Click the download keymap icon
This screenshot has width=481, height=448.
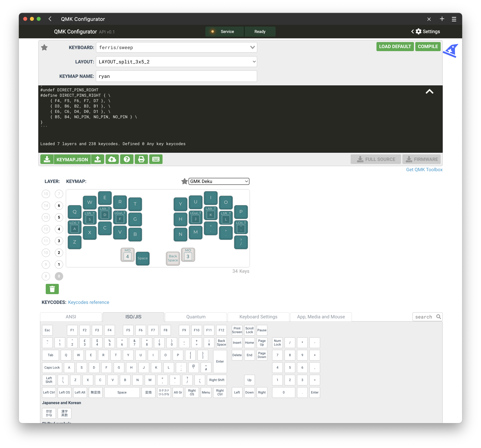click(47, 159)
